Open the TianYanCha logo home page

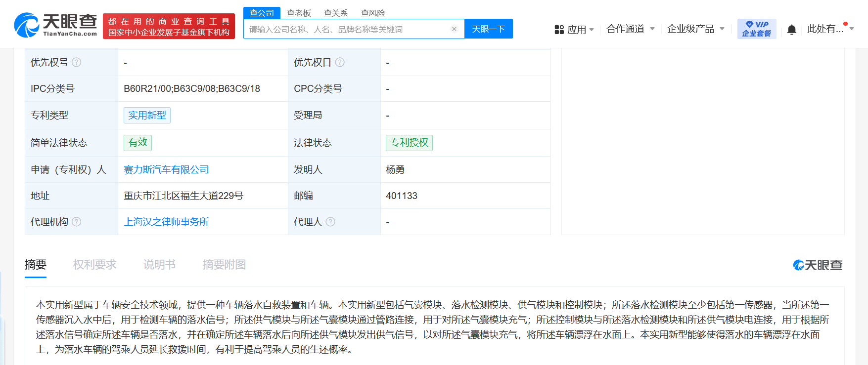[55, 25]
